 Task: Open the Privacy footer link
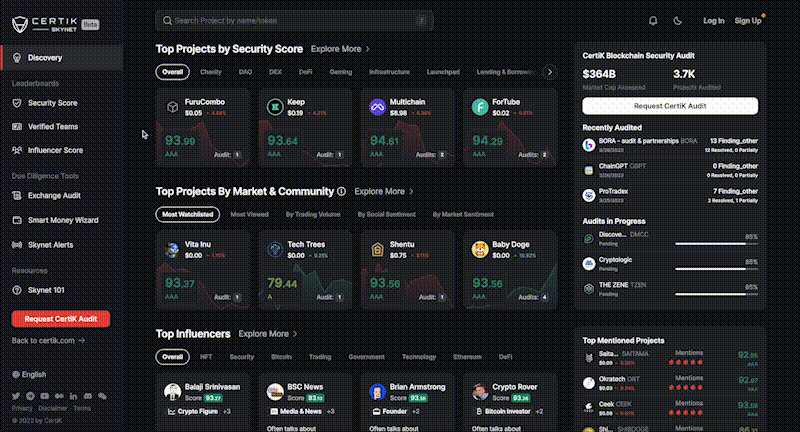click(22, 409)
